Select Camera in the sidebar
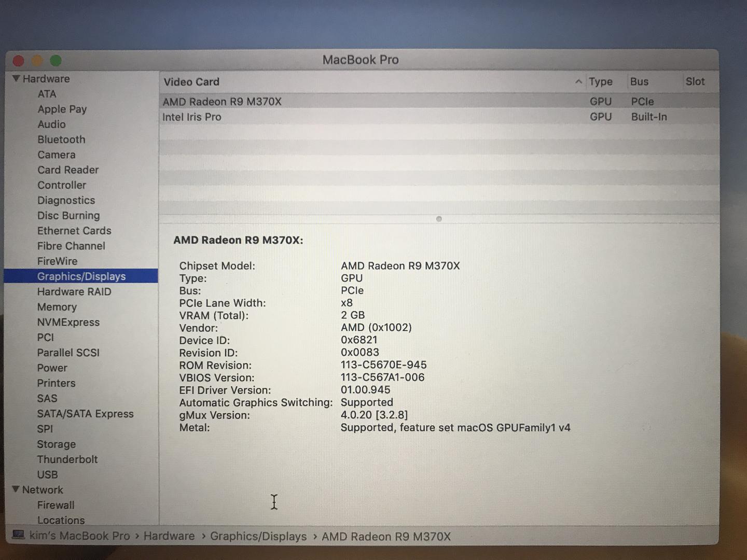 pyautogui.click(x=56, y=155)
